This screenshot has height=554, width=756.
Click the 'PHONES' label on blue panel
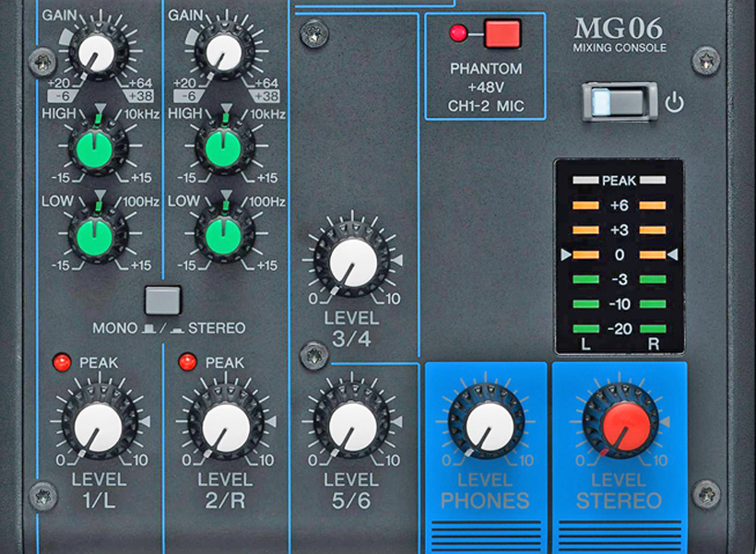click(485, 501)
